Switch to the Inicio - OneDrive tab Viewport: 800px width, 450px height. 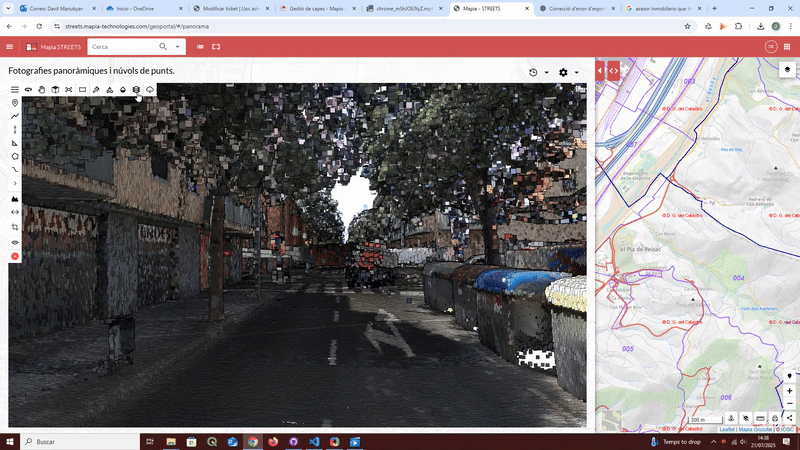[145, 9]
